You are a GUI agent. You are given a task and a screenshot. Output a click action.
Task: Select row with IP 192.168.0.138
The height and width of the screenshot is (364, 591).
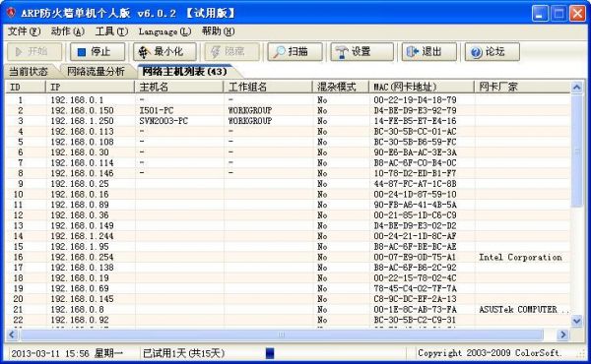[x=288, y=268]
